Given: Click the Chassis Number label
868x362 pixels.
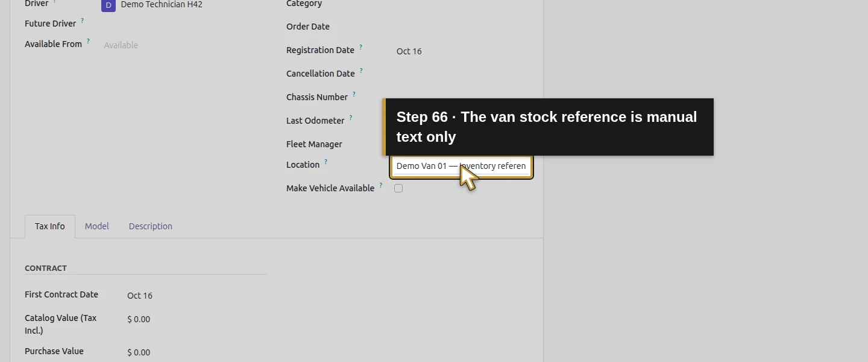Looking at the screenshot, I should pyautogui.click(x=317, y=97).
